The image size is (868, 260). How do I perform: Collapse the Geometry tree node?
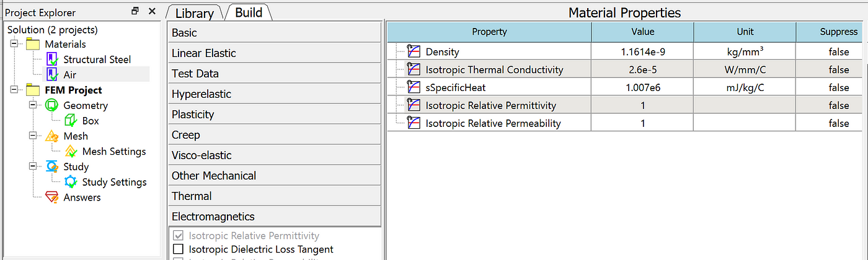tap(32, 106)
